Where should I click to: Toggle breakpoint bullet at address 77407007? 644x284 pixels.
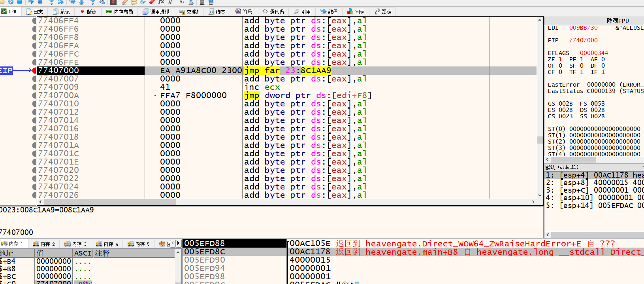[x=34, y=79]
